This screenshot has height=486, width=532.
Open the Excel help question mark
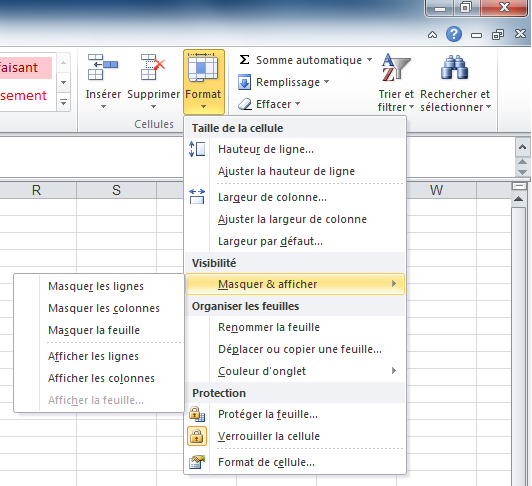point(454,34)
